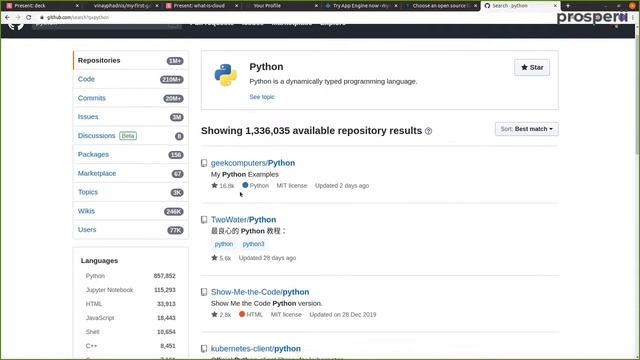Click repository icon beside kubernetes-client/python

pos(204,349)
